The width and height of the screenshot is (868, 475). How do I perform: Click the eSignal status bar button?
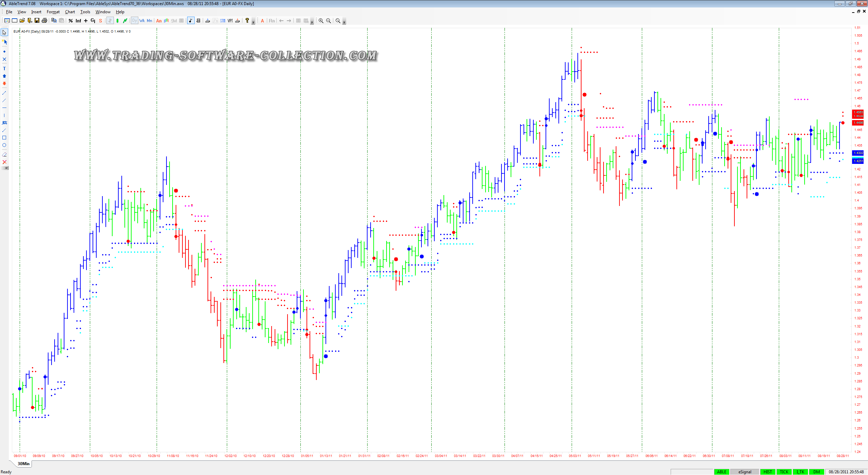(x=745, y=472)
